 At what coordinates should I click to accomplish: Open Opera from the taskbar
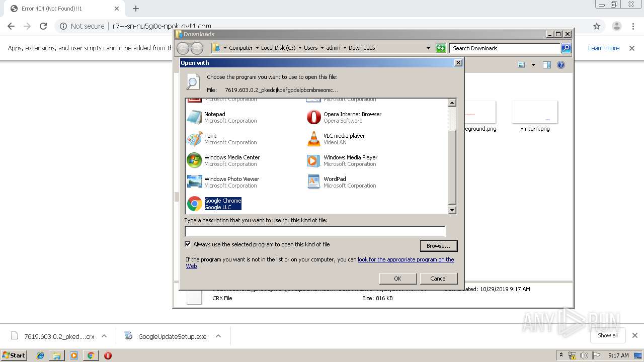[108, 355]
